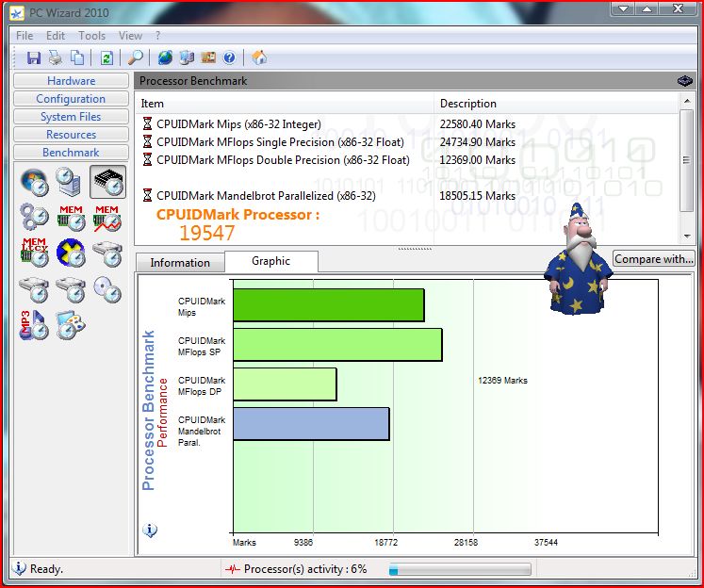The image size is (704, 588).
Task: Select the gears benchmark icon
Action: (x=34, y=218)
